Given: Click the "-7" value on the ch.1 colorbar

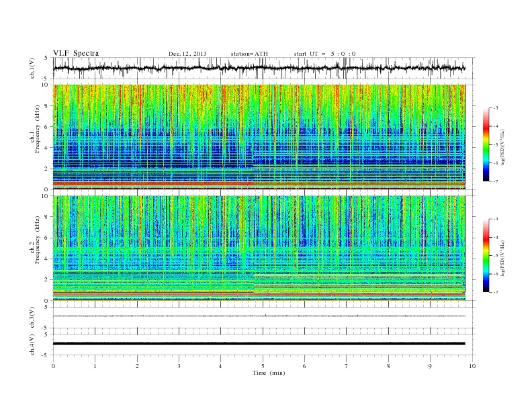Looking at the screenshot, I should coord(496,181).
